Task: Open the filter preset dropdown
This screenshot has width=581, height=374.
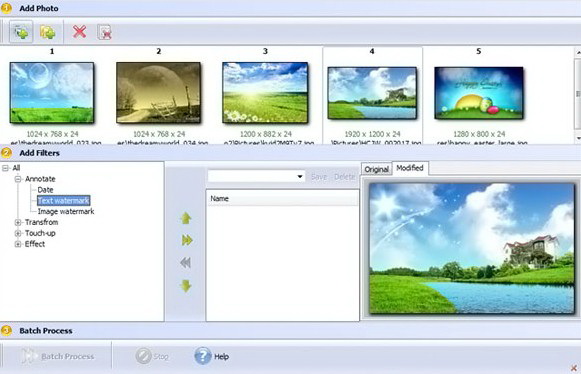Action: [x=300, y=176]
